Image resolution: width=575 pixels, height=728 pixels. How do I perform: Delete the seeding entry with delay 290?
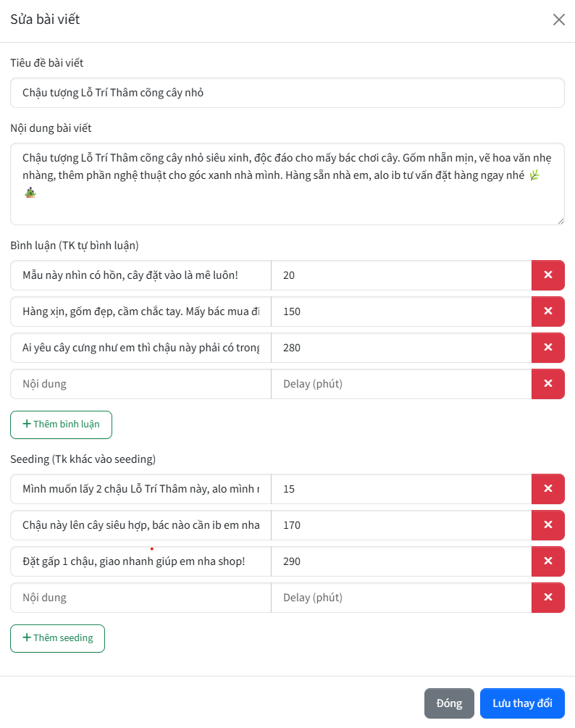547,561
